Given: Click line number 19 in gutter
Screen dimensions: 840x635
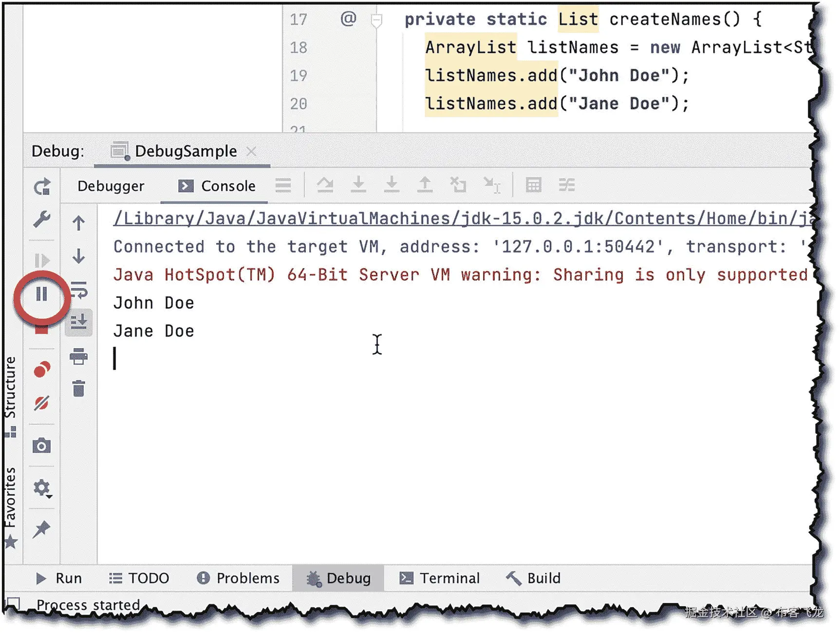Looking at the screenshot, I should click(299, 75).
